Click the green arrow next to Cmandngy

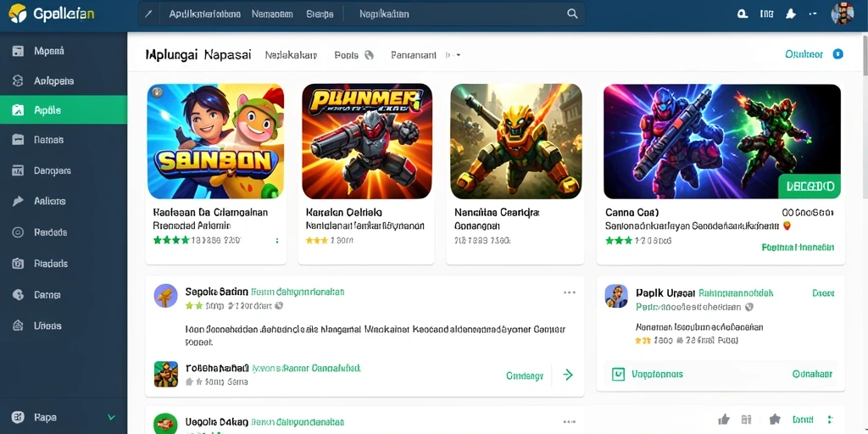point(567,375)
